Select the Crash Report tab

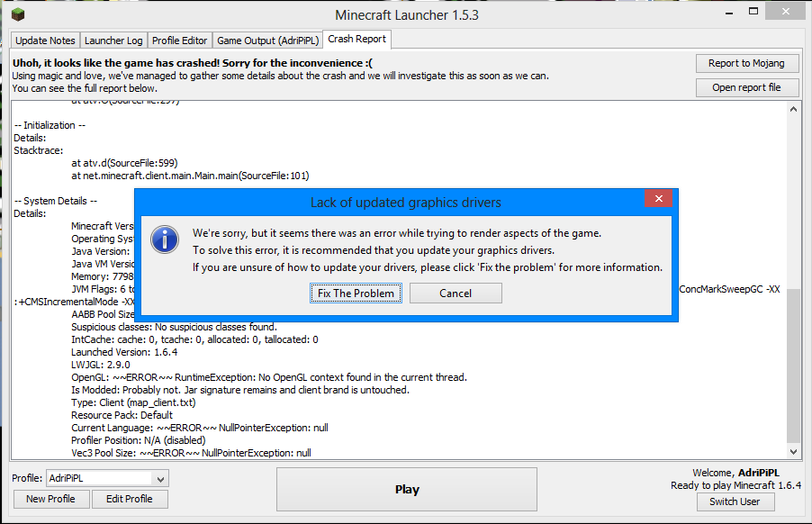pyautogui.click(x=356, y=39)
